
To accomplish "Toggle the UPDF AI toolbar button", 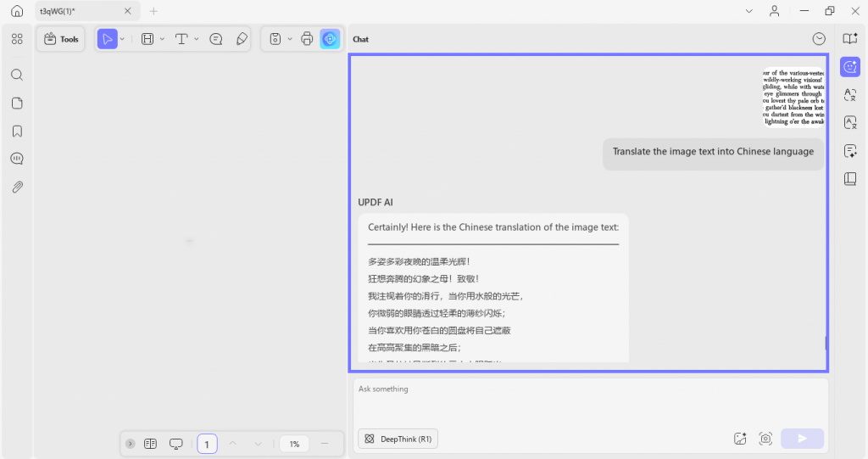I will point(330,39).
